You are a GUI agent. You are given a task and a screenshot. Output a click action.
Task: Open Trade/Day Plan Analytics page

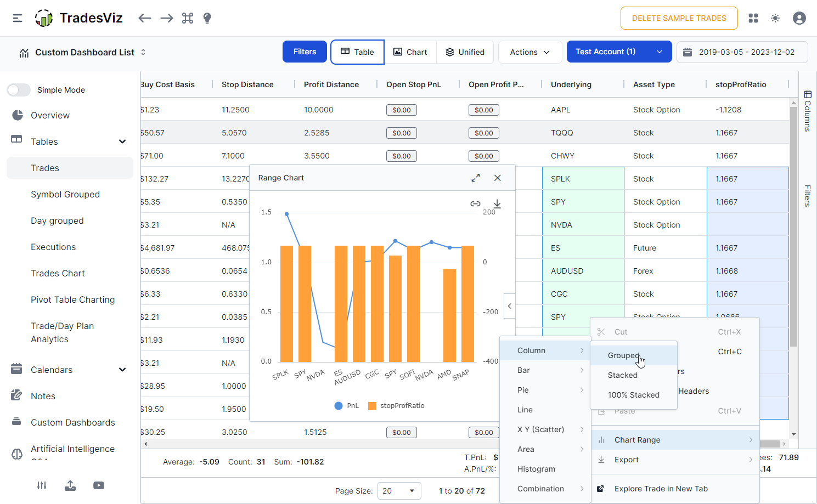(x=70, y=332)
